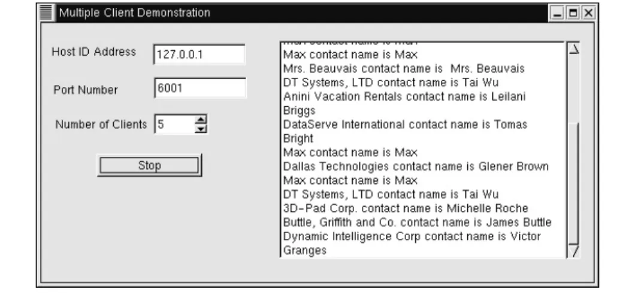Viewport: 644px width, 293px height.
Task: Click the scrollbar up arrow in the list
Action: click(x=573, y=49)
